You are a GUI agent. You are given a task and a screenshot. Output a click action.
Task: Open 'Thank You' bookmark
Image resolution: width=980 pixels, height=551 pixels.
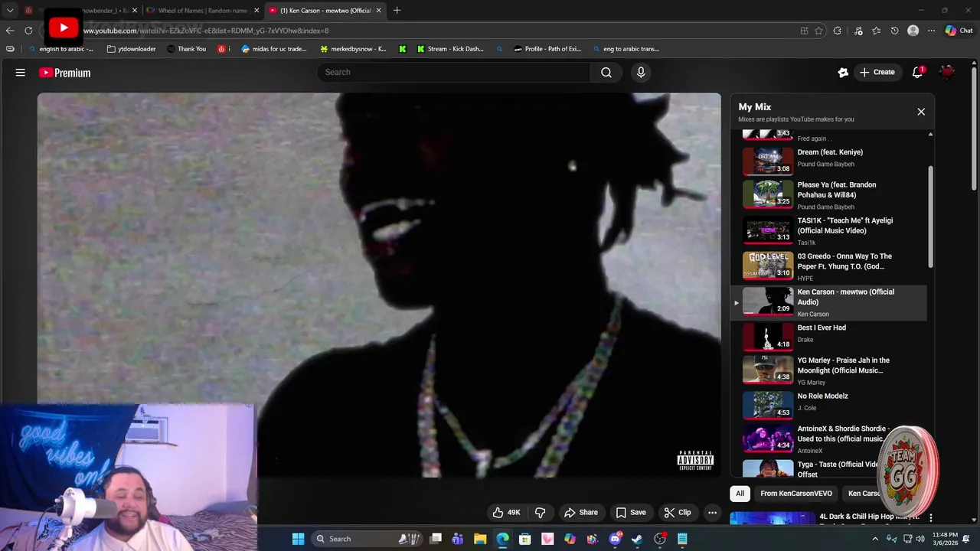click(x=186, y=49)
